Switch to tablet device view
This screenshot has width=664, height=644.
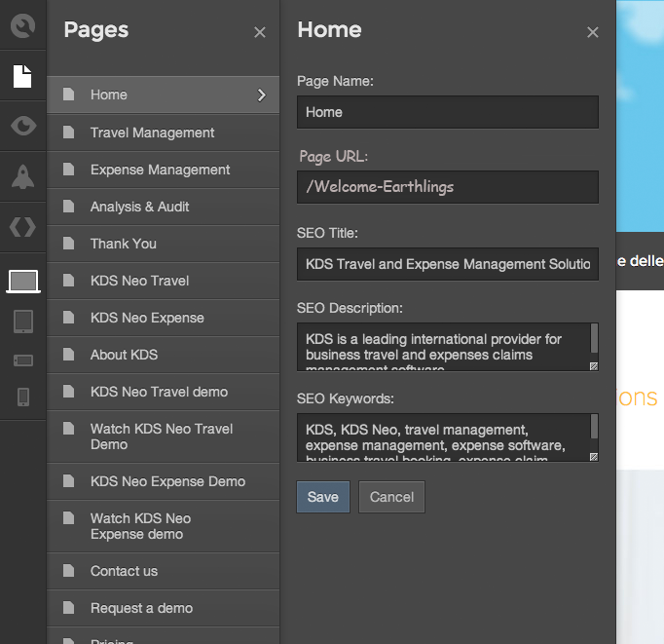[x=22, y=322]
